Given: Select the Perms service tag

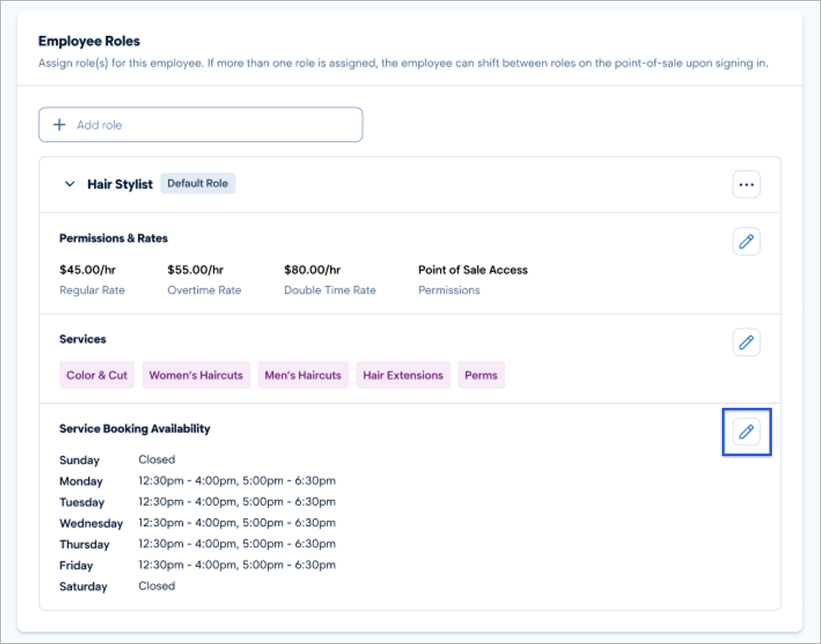Looking at the screenshot, I should click(481, 374).
